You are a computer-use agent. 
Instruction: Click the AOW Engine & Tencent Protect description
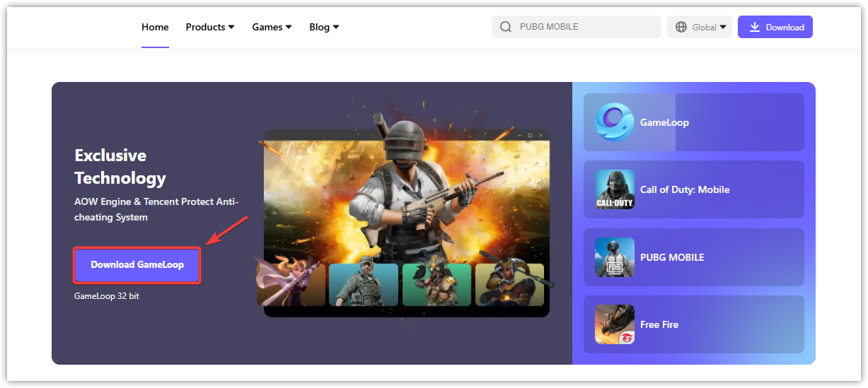[x=156, y=209]
